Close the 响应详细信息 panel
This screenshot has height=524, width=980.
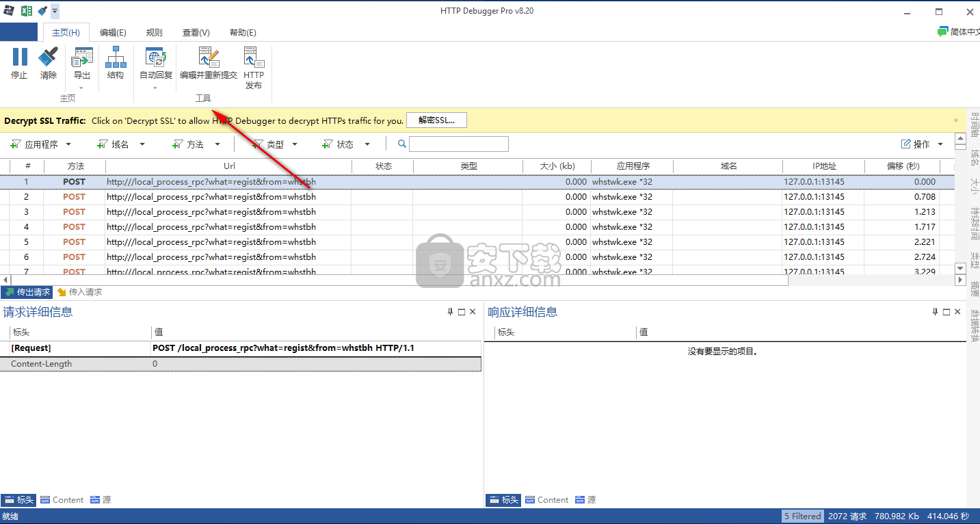(957, 312)
